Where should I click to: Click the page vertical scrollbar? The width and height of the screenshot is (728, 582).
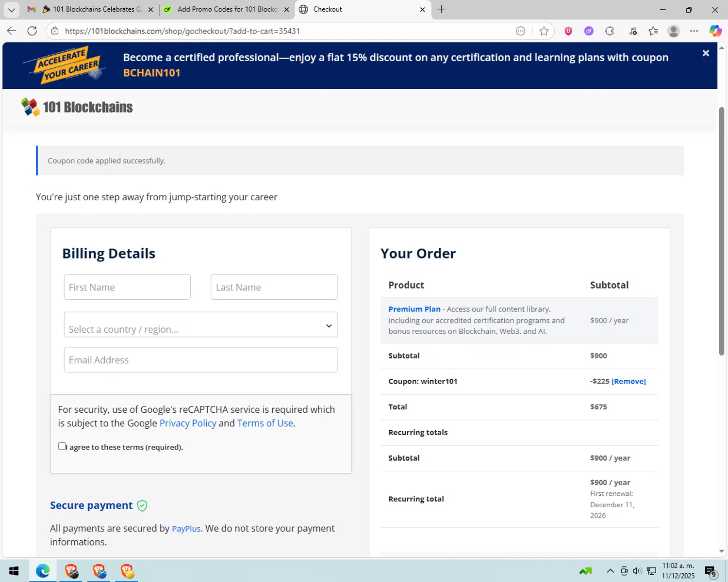click(x=721, y=231)
